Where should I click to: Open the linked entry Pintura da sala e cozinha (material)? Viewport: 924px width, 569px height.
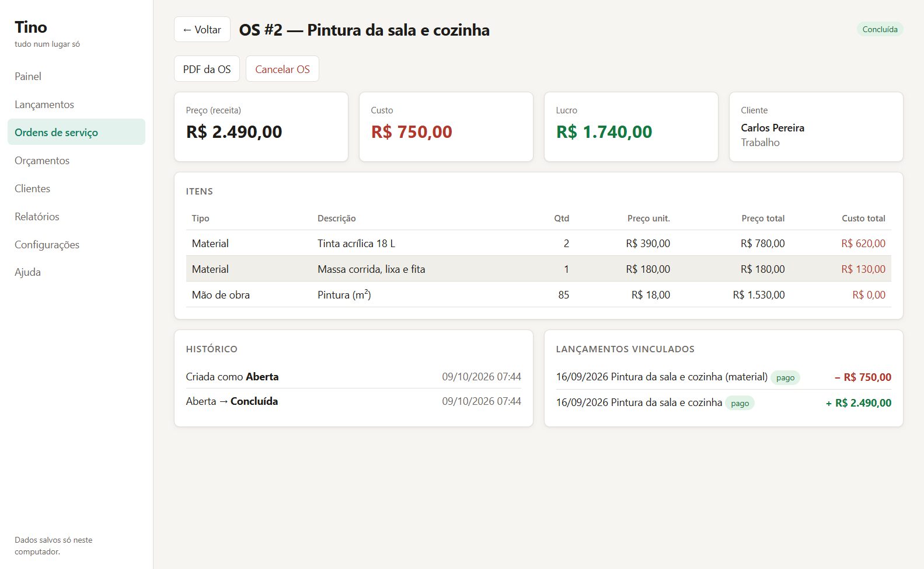[662, 377]
